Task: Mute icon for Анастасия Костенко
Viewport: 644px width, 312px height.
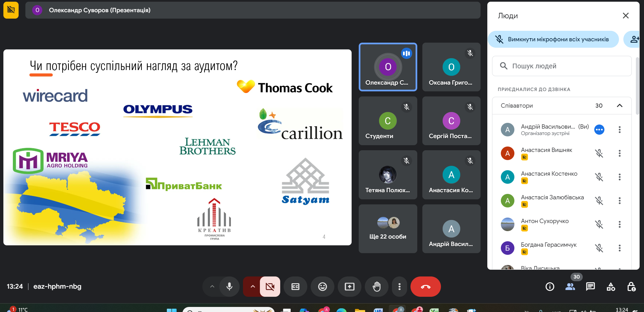Action: [599, 177]
